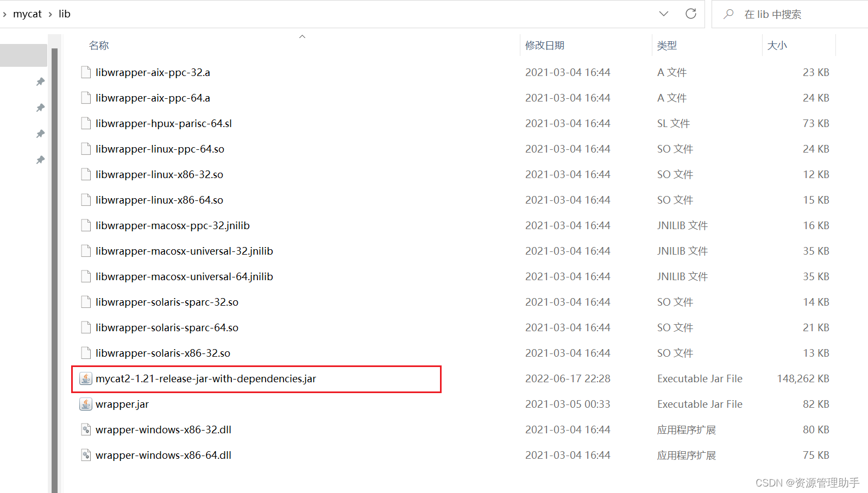868x493 pixels.
Task: Select file name libwrapper-linux-ppc-64.so
Action: tap(160, 149)
